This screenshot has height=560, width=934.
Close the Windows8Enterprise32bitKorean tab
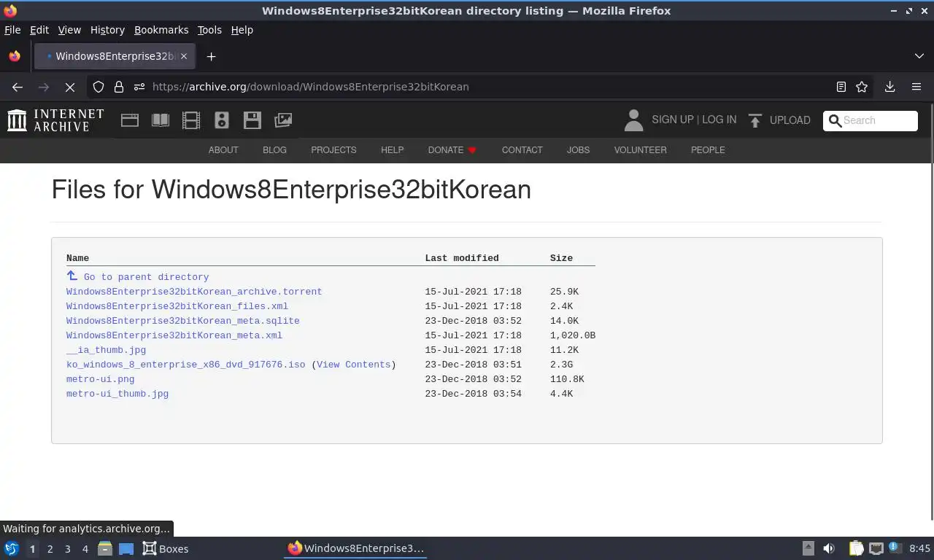point(184,56)
